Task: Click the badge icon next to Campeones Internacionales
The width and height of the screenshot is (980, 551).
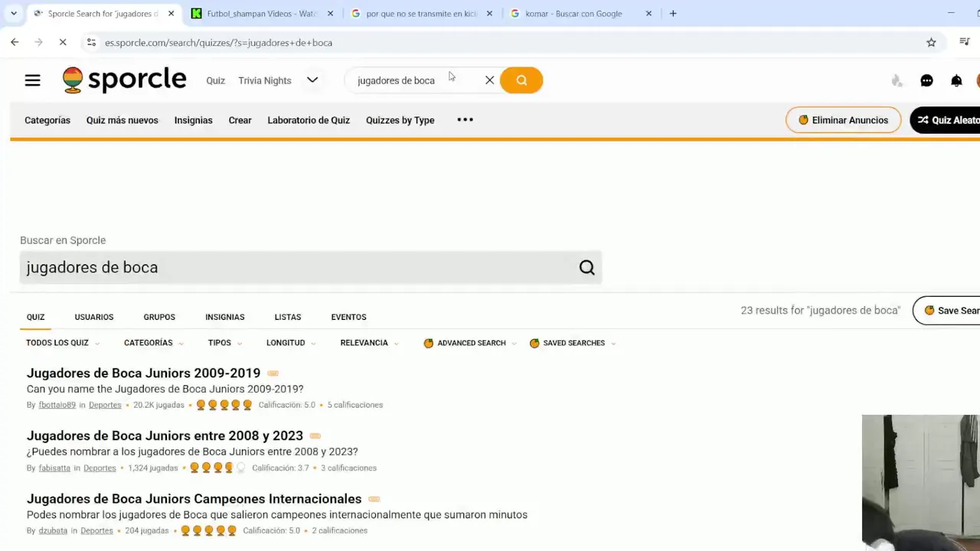Action: 374,499
